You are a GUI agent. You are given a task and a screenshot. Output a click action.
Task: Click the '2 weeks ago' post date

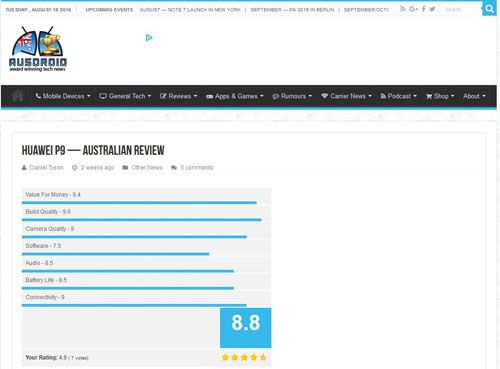[x=98, y=167]
